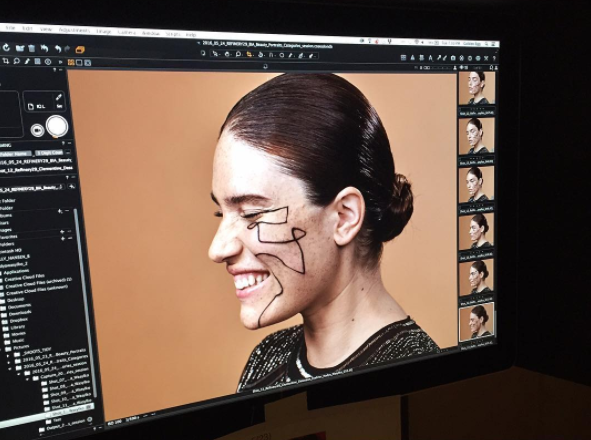Image resolution: width=591 pixels, height=440 pixels.
Task: Select the pointer cursor tool
Action: tap(215, 54)
